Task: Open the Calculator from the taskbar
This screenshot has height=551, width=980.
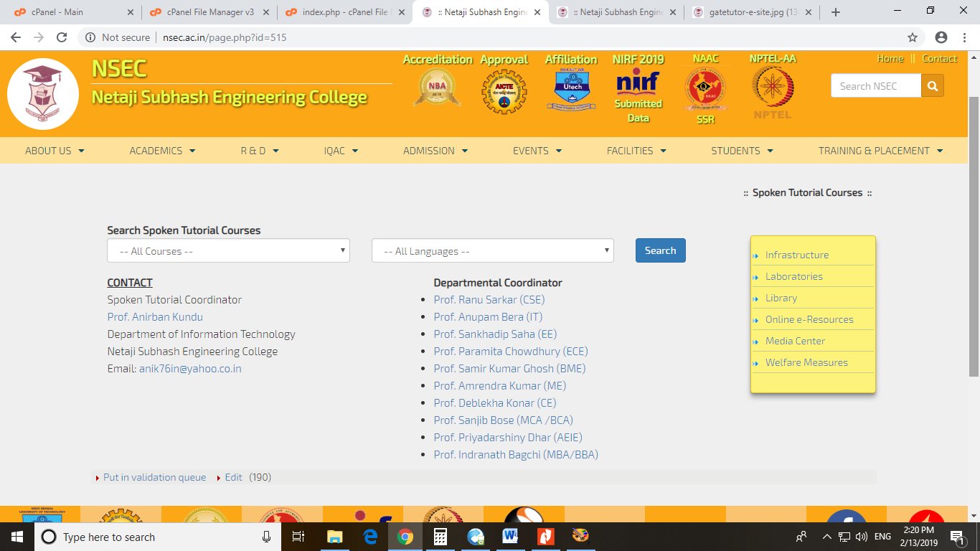Action: click(440, 537)
